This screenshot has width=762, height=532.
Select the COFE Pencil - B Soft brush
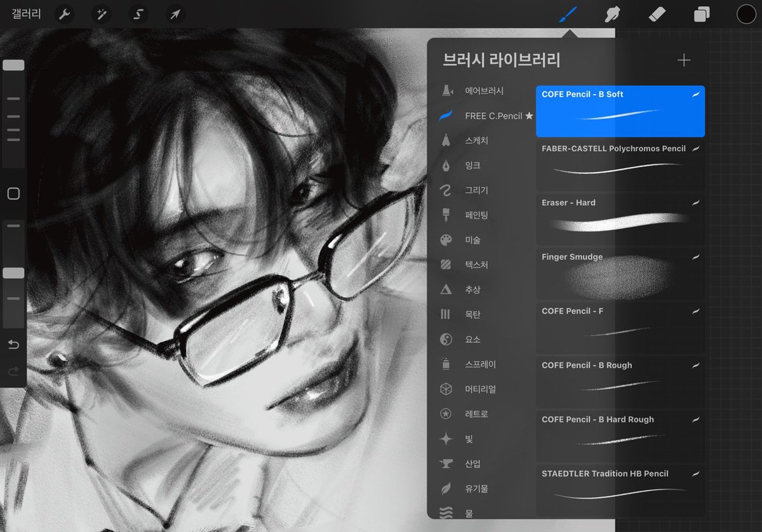(x=620, y=111)
